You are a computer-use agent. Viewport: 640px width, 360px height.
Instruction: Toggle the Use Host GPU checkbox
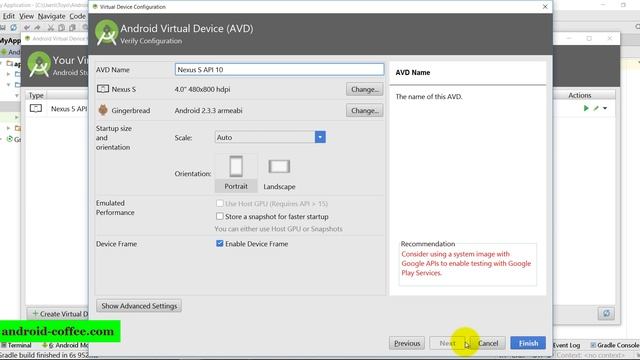coord(220,203)
